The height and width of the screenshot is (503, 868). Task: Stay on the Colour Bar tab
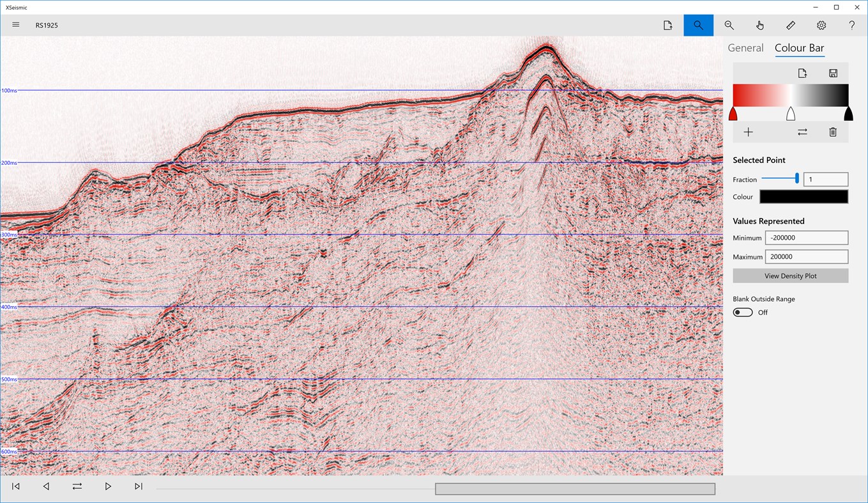pos(799,47)
